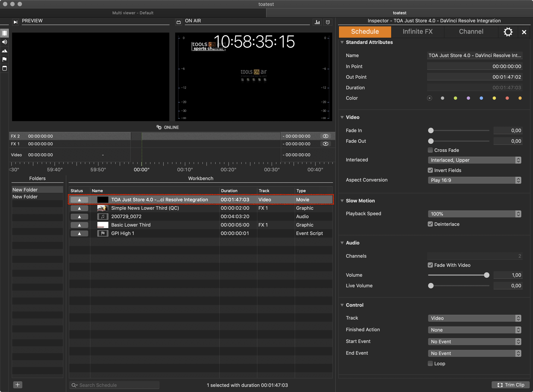Viewport: 533px width, 392px height.
Task: Click the Search Schedule field
Action: [x=114, y=385]
